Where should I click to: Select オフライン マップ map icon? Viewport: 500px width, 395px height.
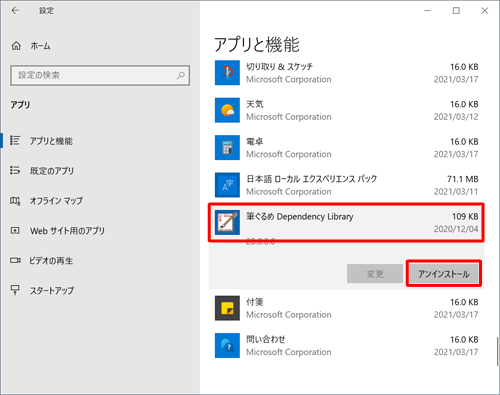point(15,201)
